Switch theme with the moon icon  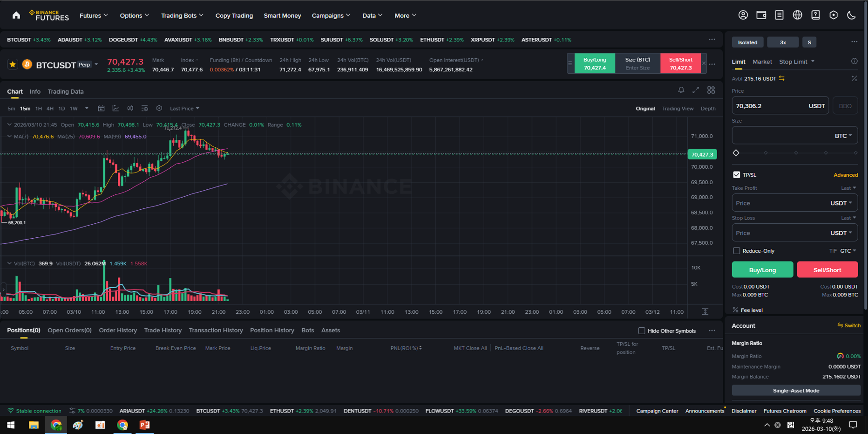click(x=852, y=15)
